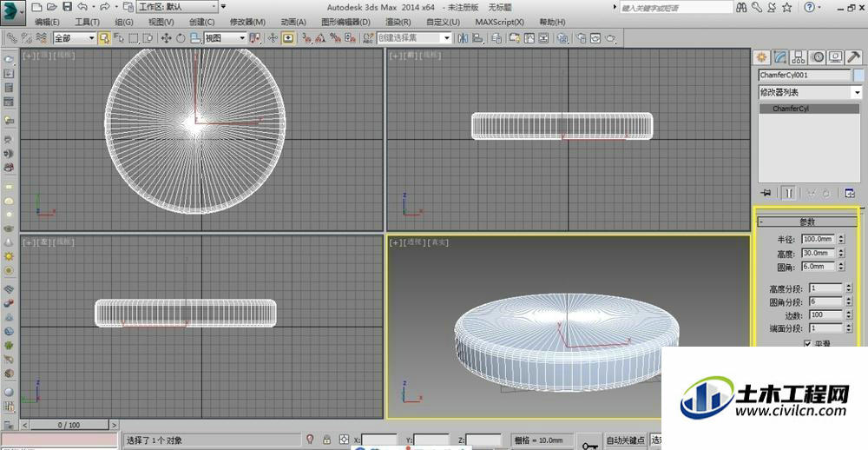Viewport: 868px width, 450px height.
Task: Activate the Select and Rotate tool
Action: 181,37
